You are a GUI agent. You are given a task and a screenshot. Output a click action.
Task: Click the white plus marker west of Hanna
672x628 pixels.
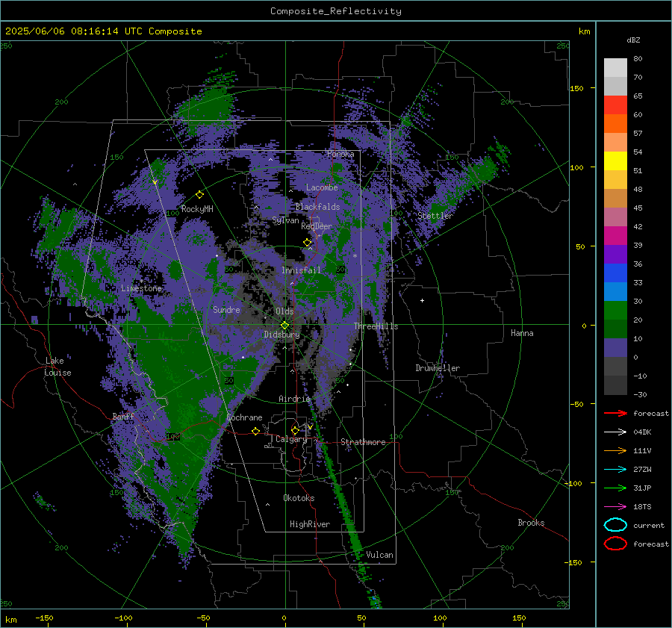tap(422, 300)
